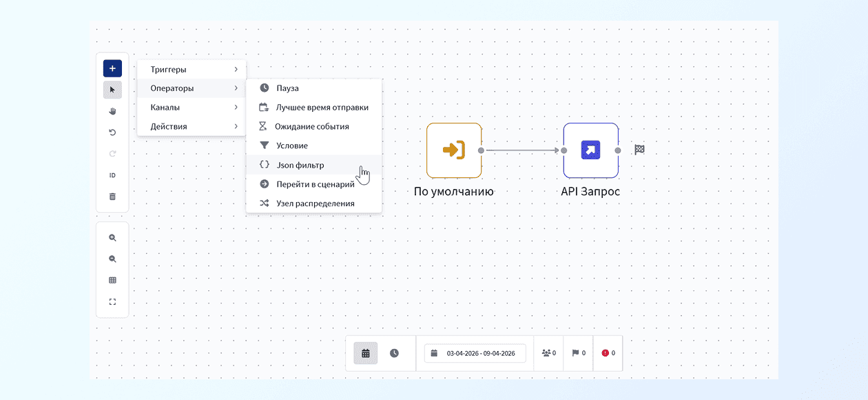The width and height of the screenshot is (868, 400).
Task: Expand the Каналы submenu
Action: [x=192, y=108]
